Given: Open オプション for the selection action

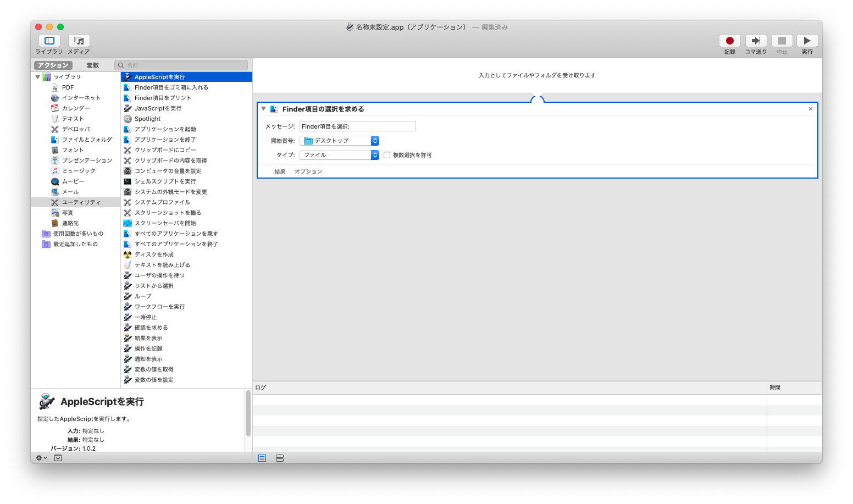Looking at the screenshot, I should pyautogui.click(x=308, y=171).
